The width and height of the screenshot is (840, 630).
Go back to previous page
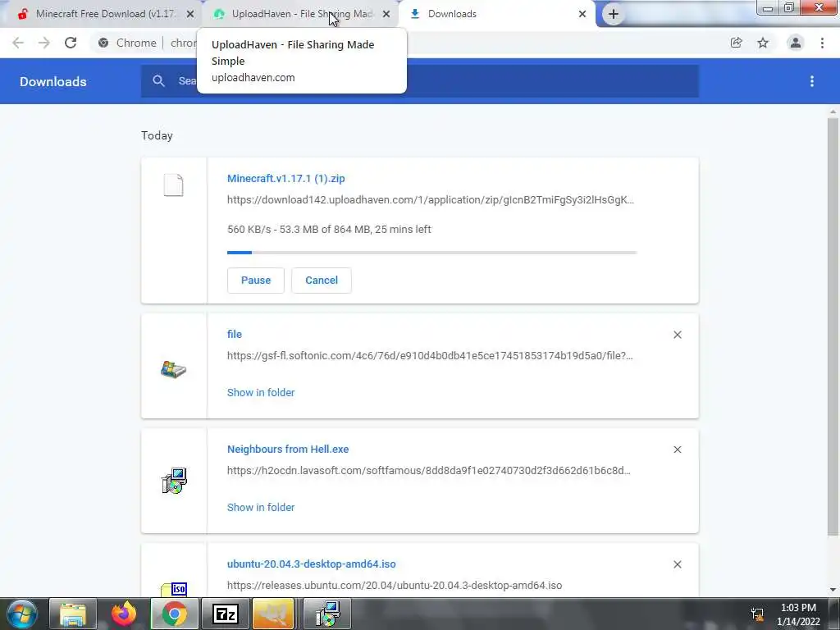pos(18,43)
